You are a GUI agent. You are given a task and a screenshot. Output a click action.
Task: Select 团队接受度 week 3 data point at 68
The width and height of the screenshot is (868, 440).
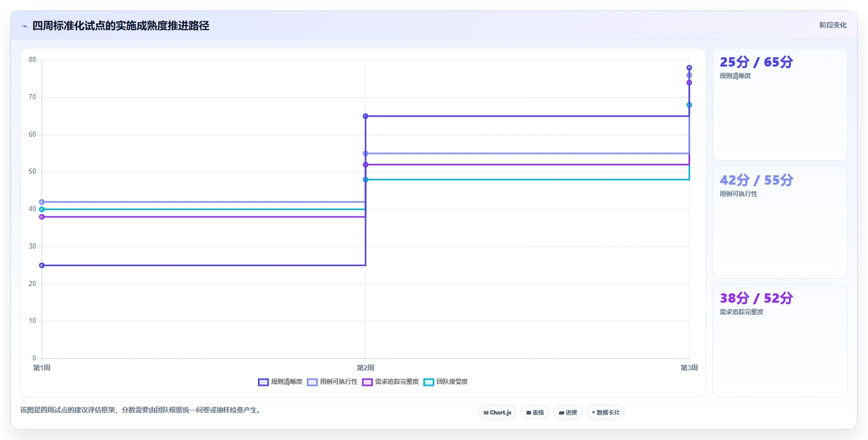(x=689, y=105)
